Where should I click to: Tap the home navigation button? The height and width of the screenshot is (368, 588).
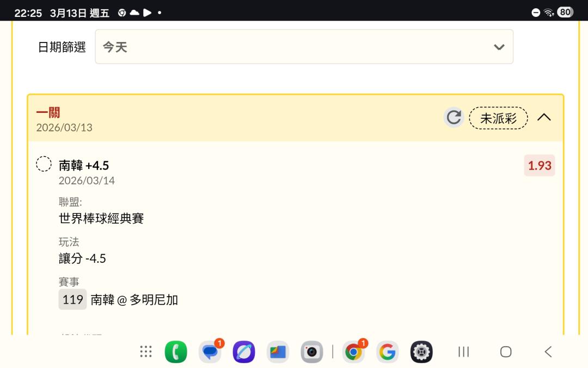coord(506,352)
